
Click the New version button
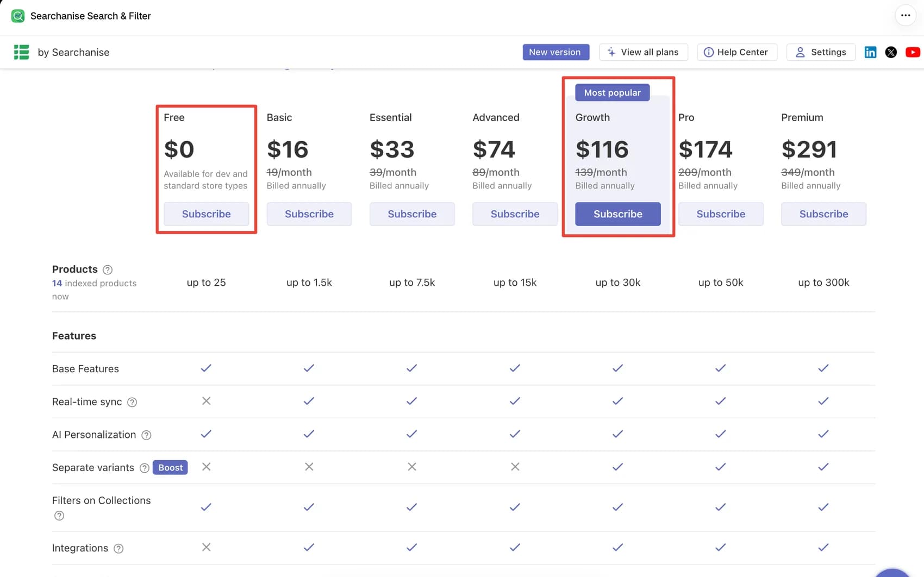coord(555,52)
